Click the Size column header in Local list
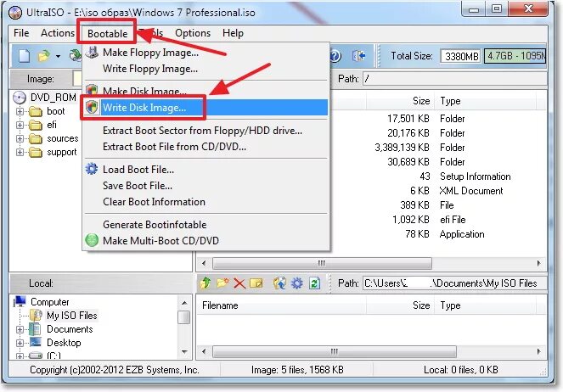The height and width of the screenshot is (392, 563). point(400,305)
